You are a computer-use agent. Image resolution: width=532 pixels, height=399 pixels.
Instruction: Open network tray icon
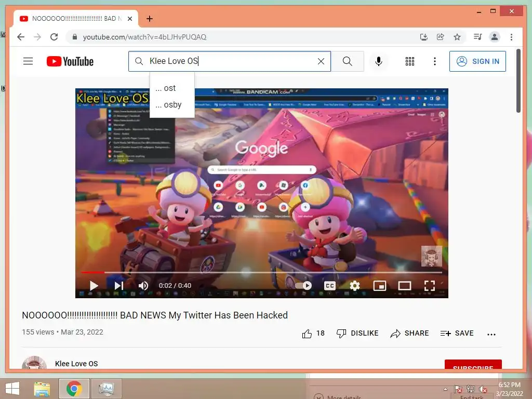(471, 389)
